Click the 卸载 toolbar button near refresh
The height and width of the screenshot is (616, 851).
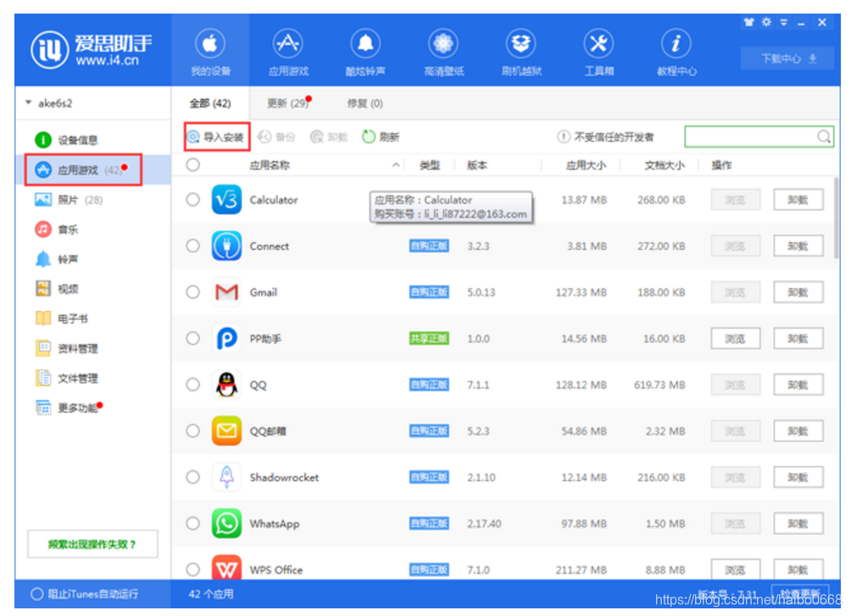pyautogui.click(x=328, y=136)
